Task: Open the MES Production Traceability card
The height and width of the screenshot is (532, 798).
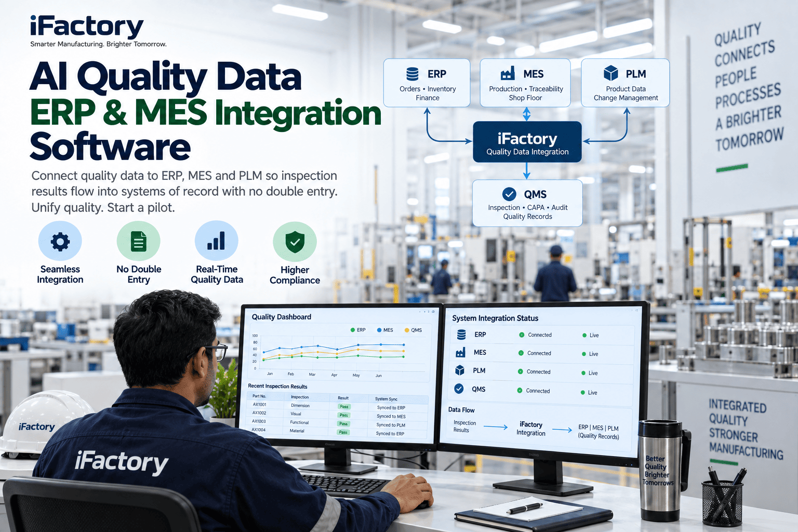Action: [x=525, y=83]
